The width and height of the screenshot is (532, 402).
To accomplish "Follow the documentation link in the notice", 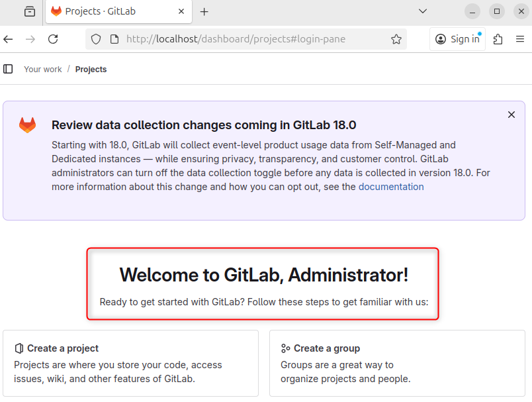I will tap(391, 186).
